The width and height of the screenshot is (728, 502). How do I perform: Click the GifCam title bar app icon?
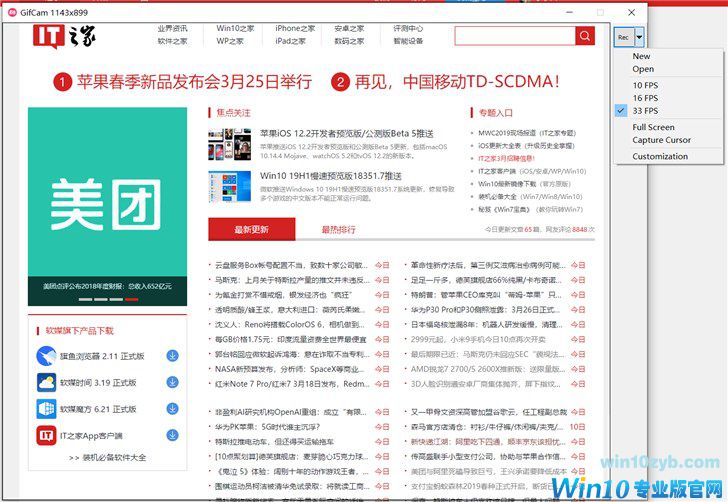point(13,13)
